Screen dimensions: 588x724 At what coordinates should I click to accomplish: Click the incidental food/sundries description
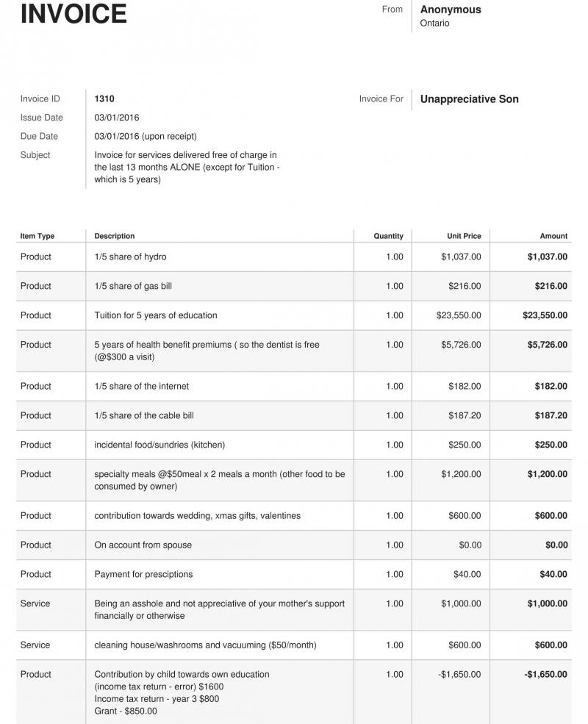(x=159, y=445)
